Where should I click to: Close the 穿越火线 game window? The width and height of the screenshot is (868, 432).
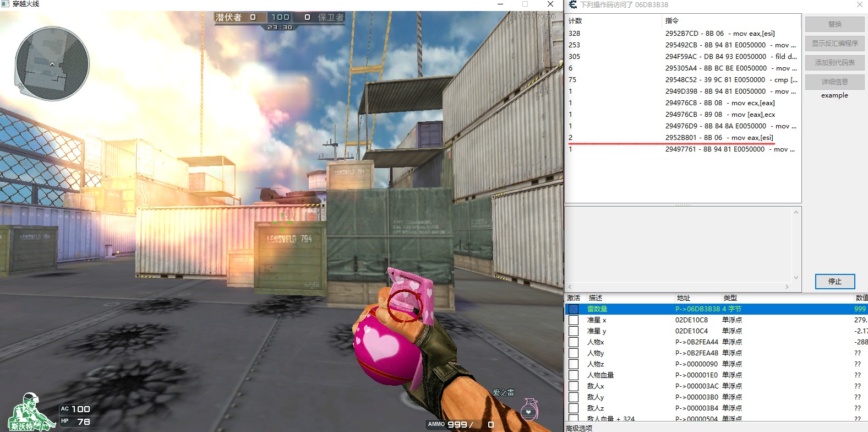[550, 4]
